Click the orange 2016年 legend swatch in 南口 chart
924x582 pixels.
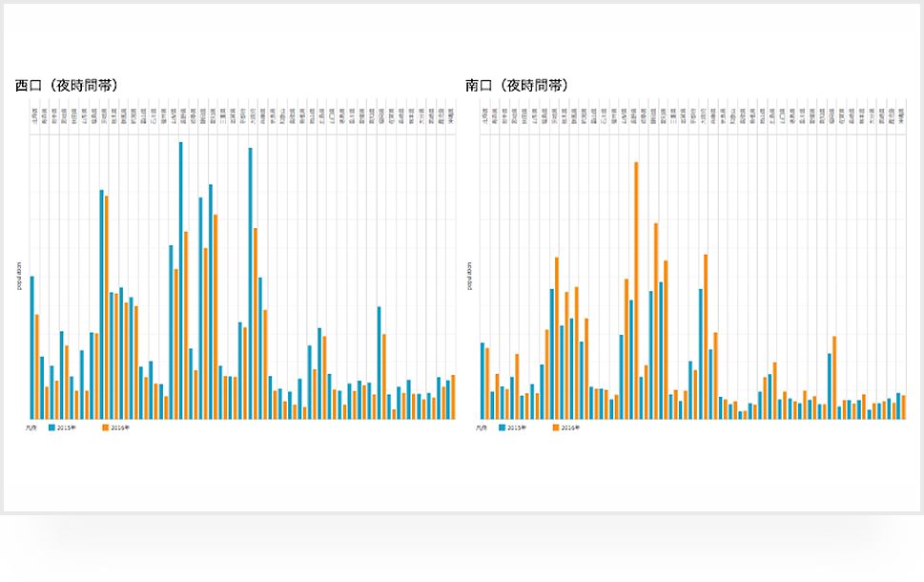pos(555,428)
